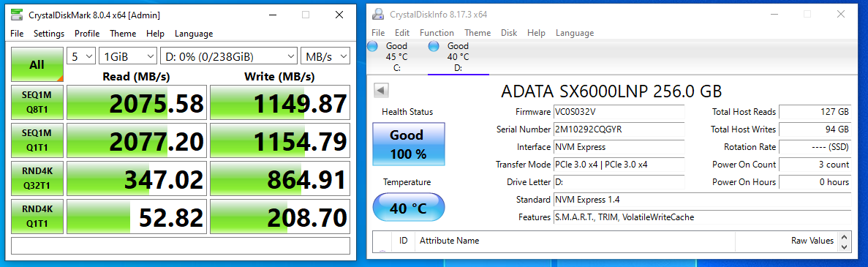Click the previous disk arrow button
868x267 pixels.
(x=381, y=90)
